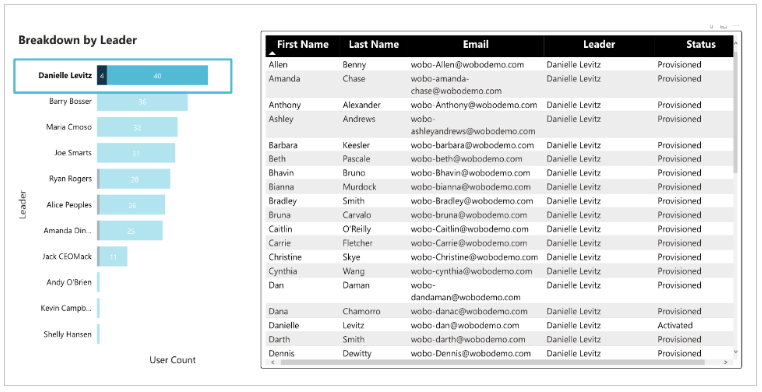Click the email wobo-danac@wobodemo.com
Image resolution: width=762 pixels, height=392 pixels.
[469, 311]
